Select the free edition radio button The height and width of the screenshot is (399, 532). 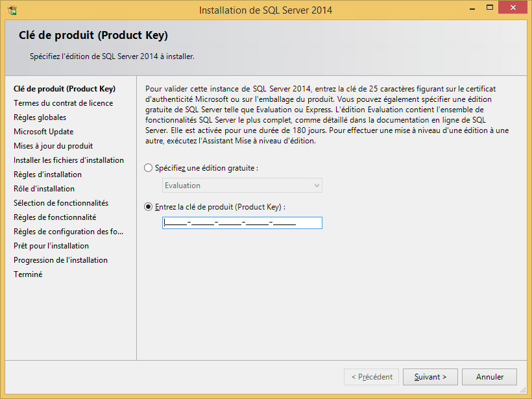149,168
